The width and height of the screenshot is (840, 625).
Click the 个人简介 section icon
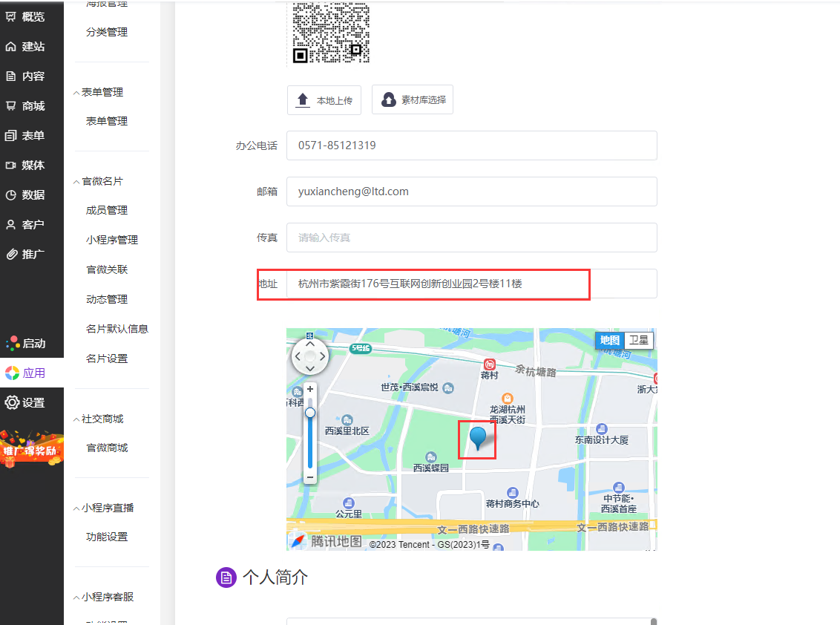pos(226,577)
